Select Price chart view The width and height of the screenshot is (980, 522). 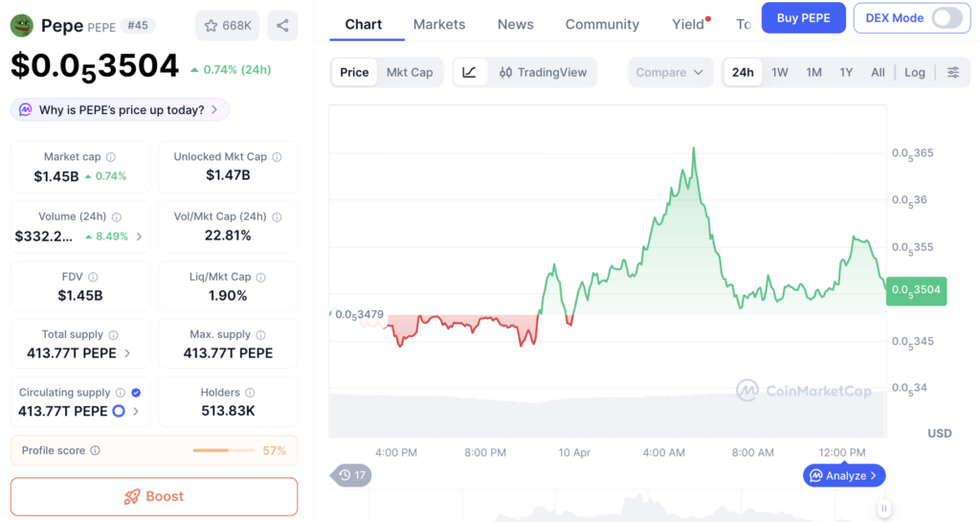(354, 73)
